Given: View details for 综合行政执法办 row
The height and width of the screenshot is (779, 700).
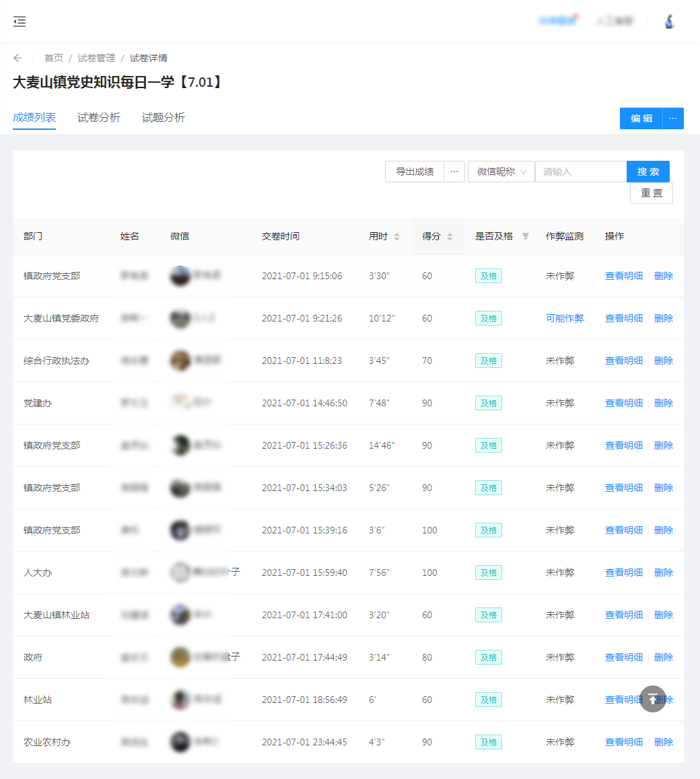Looking at the screenshot, I should point(624,361).
